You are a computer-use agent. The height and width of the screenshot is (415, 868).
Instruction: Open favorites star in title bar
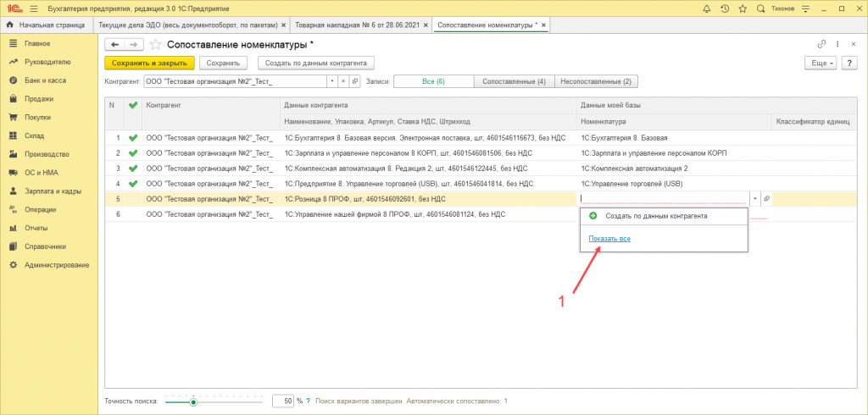(x=743, y=8)
